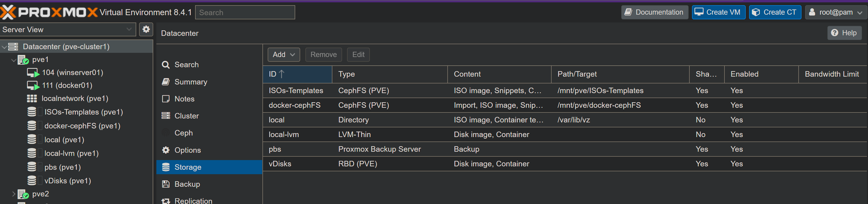Click the Create VM button
Viewport: 868px width, 204px height.
click(x=718, y=13)
